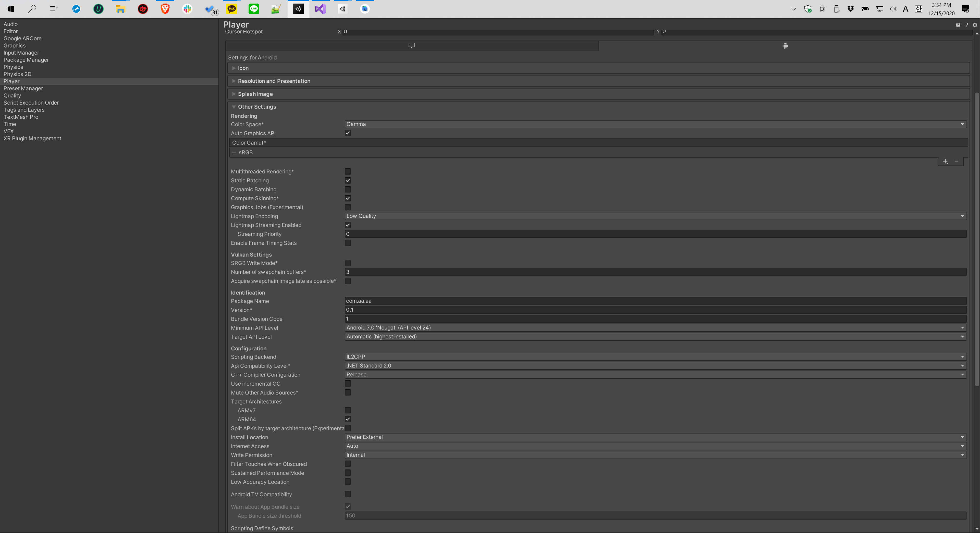Viewport: 980px width, 533px height.
Task: Click the preset sliders icon in header
Action: tap(966, 25)
